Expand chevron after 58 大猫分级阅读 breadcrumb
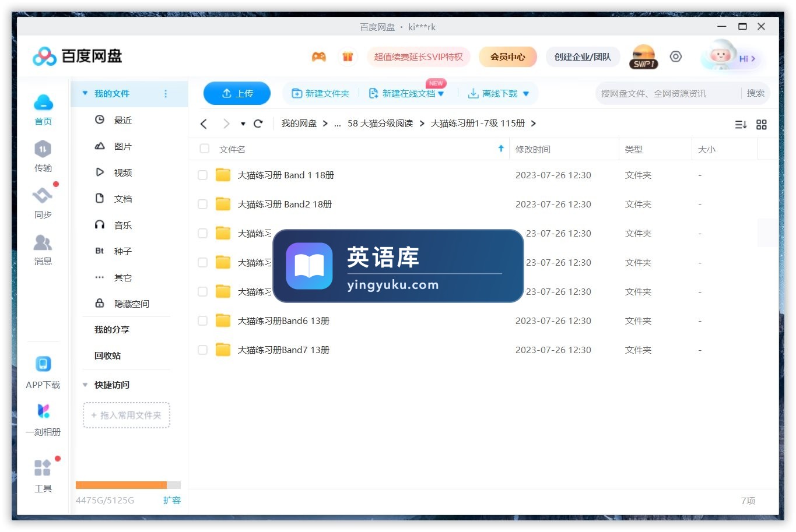This screenshot has width=796, height=532. point(422,124)
